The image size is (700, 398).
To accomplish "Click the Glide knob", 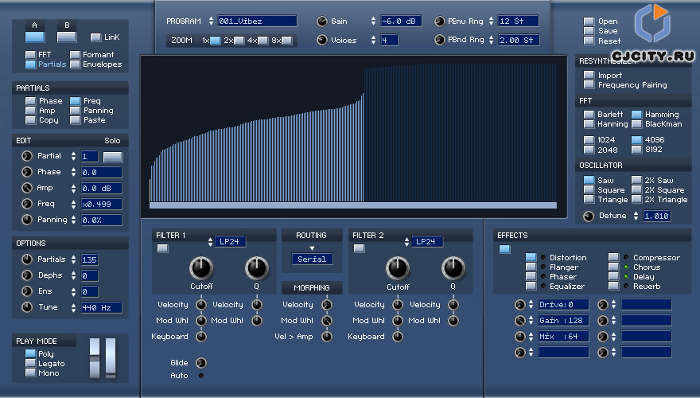I will (x=201, y=363).
